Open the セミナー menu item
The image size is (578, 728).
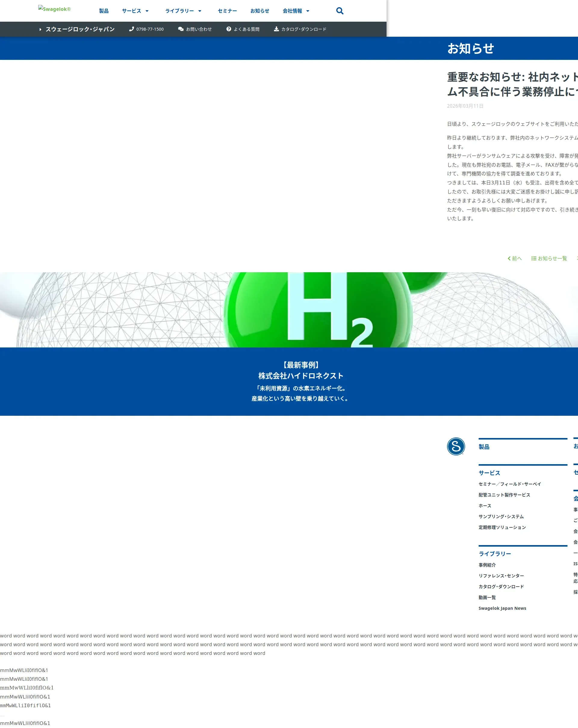pyautogui.click(x=227, y=11)
